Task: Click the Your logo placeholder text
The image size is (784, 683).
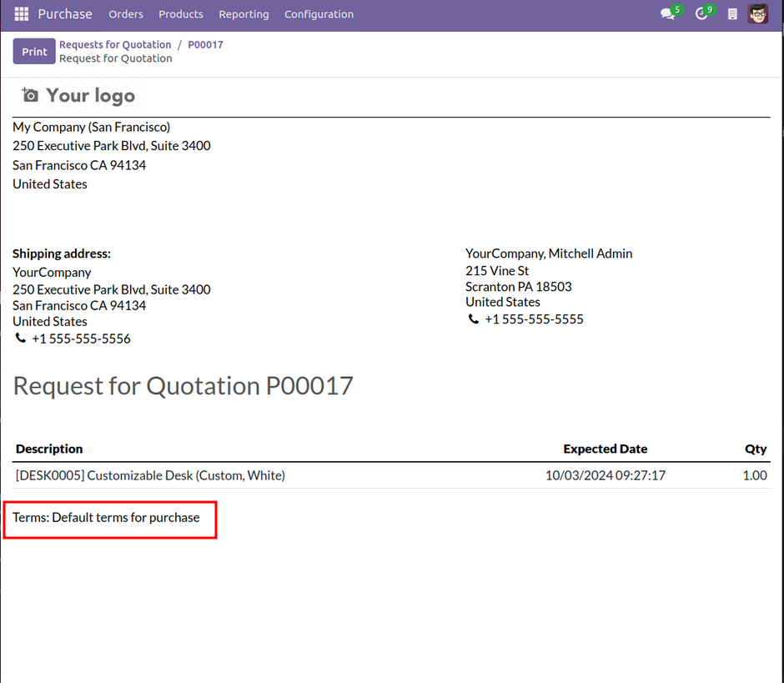Action: point(90,96)
